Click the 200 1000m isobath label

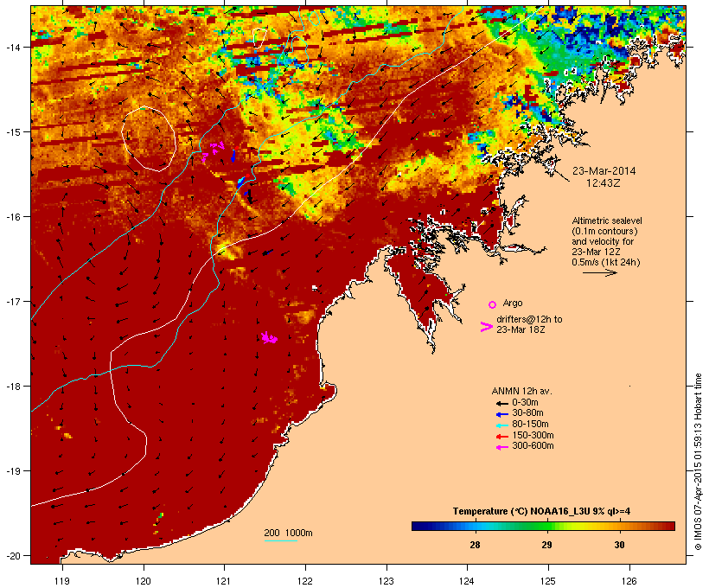click(288, 533)
